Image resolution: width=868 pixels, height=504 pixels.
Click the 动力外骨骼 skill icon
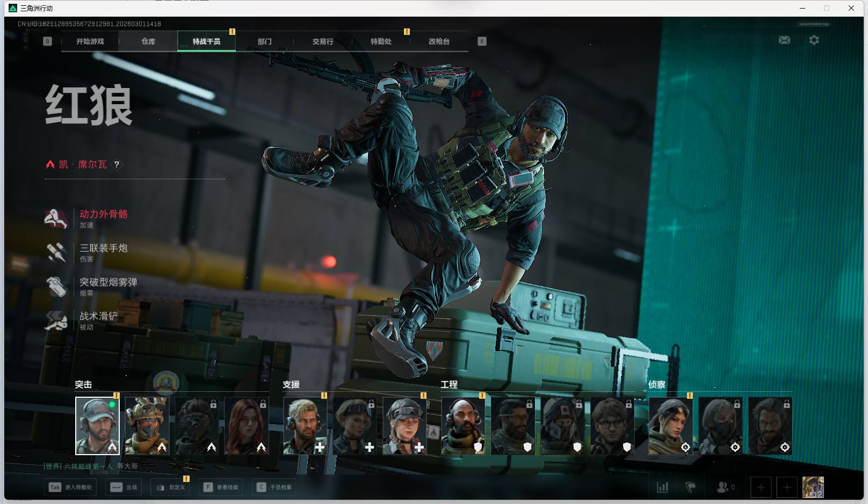(56, 218)
